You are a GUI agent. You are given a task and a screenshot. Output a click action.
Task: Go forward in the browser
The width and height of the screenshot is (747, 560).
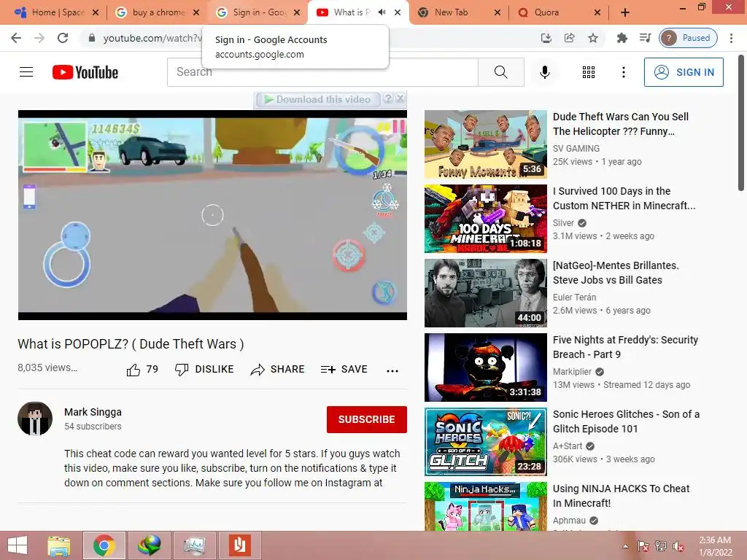39,38
